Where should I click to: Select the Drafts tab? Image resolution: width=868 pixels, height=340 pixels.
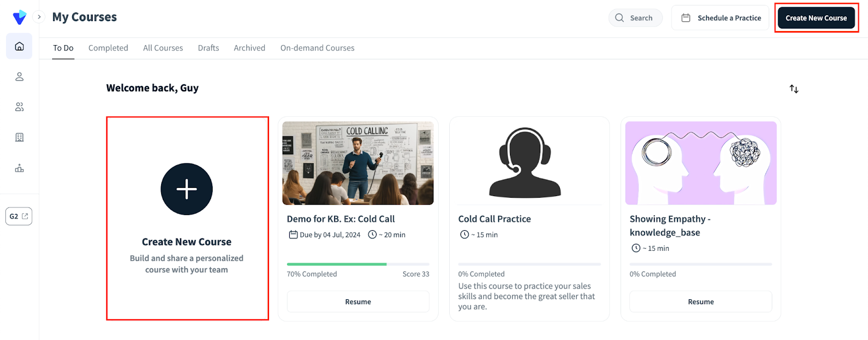point(208,48)
